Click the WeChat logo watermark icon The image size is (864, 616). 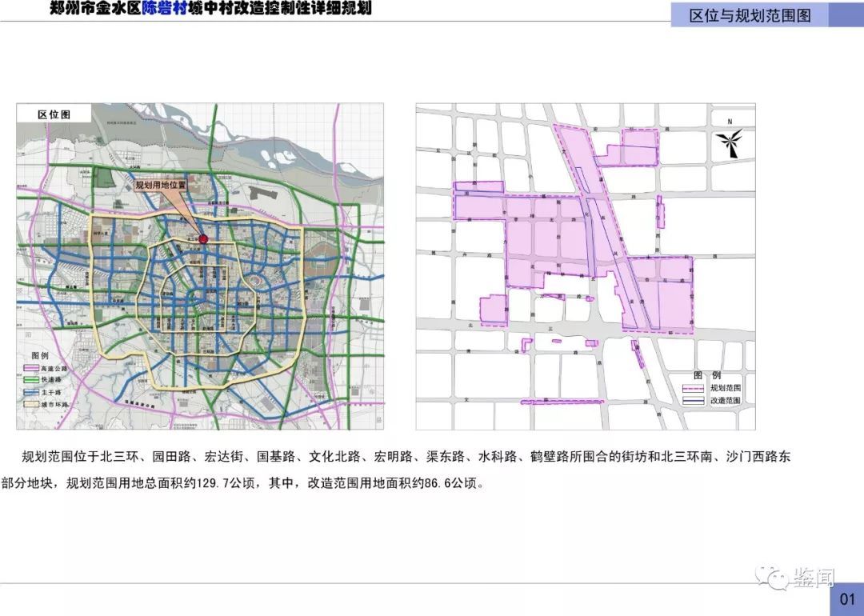pyautogui.click(x=773, y=578)
